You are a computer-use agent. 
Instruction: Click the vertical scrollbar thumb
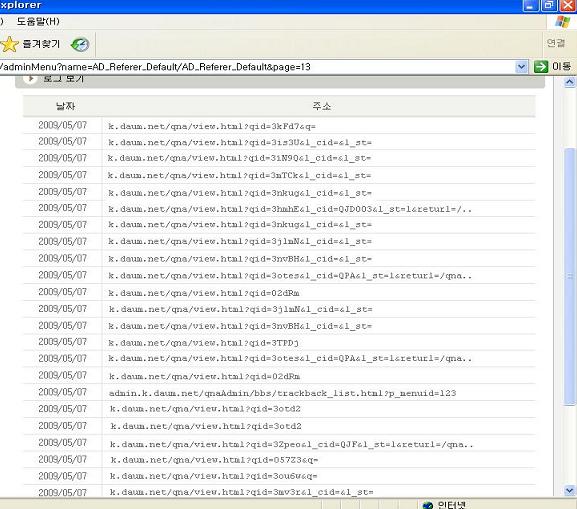(569, 276)
